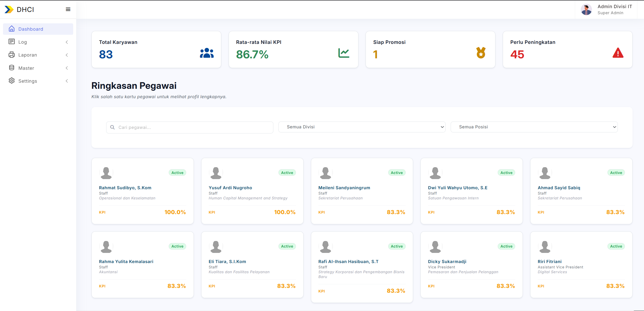
Task: Click Rafi Al-Ihsan Hasibuan's 83.3% KPI value
Action: [396, 291]
